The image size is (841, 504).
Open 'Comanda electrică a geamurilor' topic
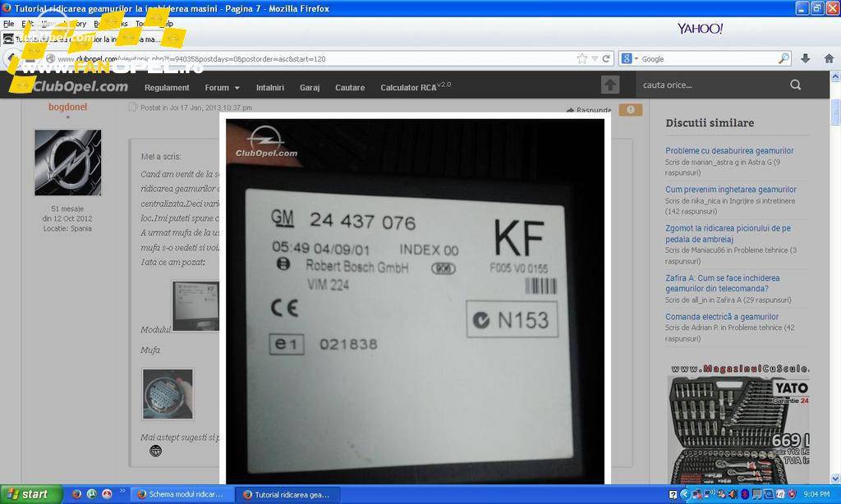[x=722, y=316]
